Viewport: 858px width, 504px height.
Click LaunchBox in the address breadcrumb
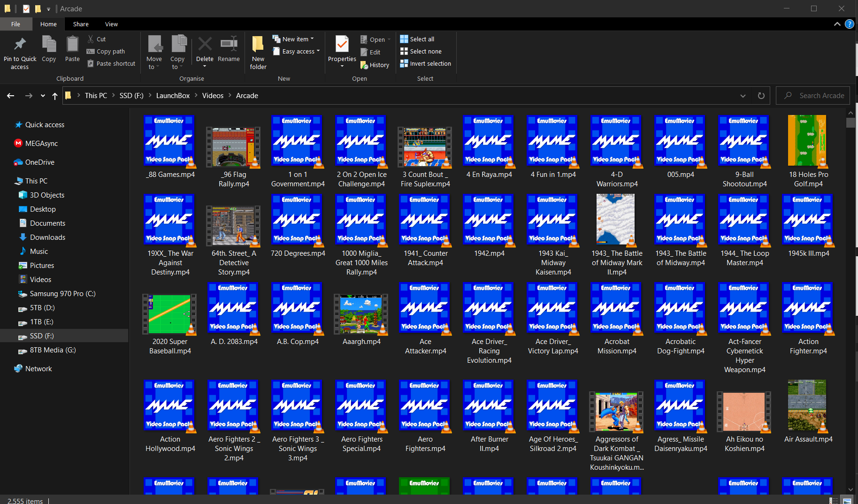[x=173, y=96]
